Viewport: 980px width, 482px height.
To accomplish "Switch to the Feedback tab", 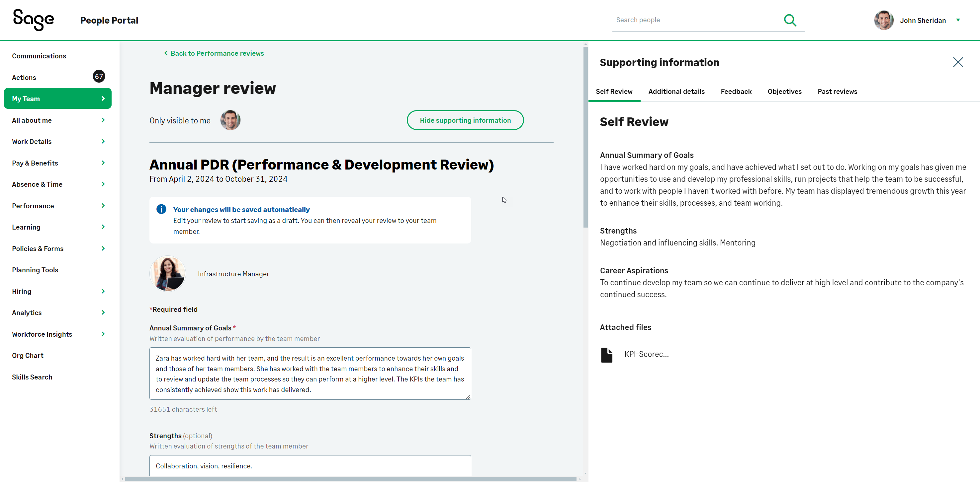I will (x=736, y=92).
